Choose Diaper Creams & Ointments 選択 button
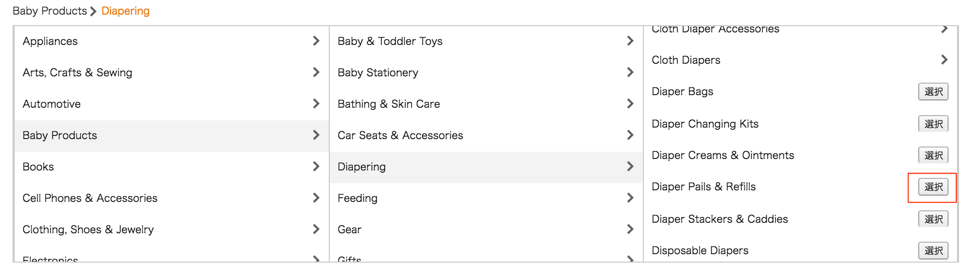 [x=933, y=155]
